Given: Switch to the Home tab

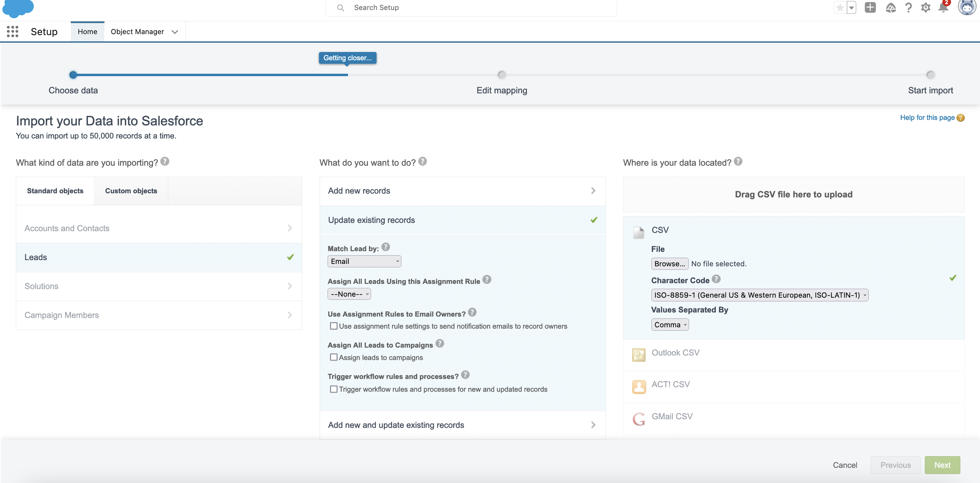Looking at the screenshot, I should pyautogui.click(x=87, y=32).
